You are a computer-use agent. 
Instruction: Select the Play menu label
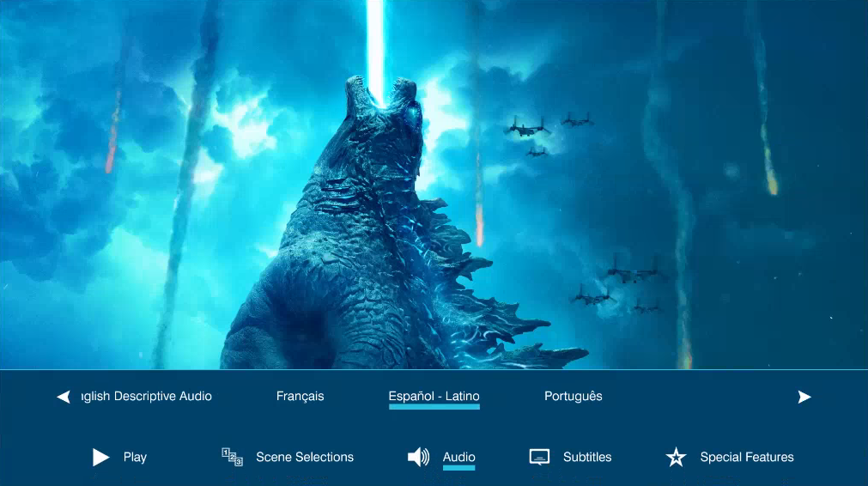(x=135, y=457)
